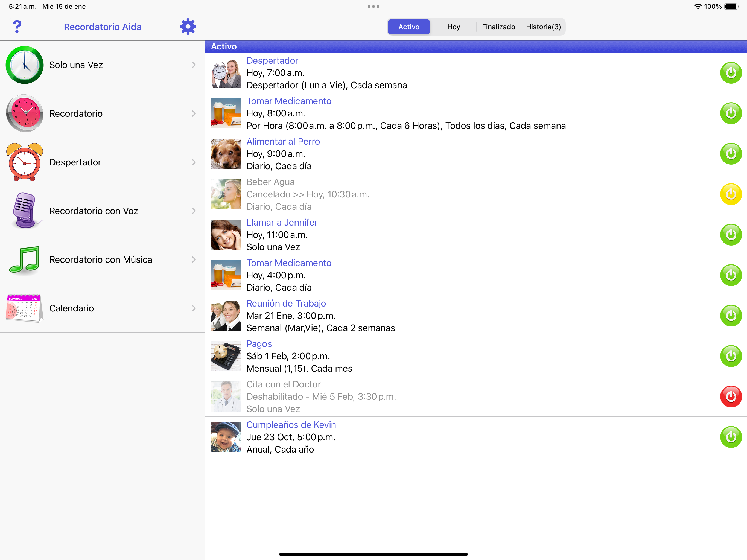The image size is (747, 560).
Task: Click the Calendario calendar icon
Action: [24, 308]
